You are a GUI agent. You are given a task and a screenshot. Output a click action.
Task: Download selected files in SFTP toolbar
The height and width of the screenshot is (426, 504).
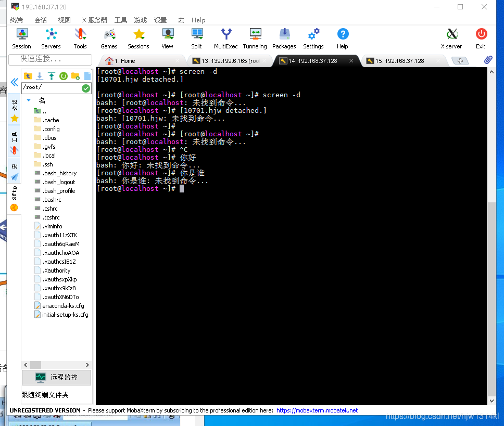[x=40, y=76]
